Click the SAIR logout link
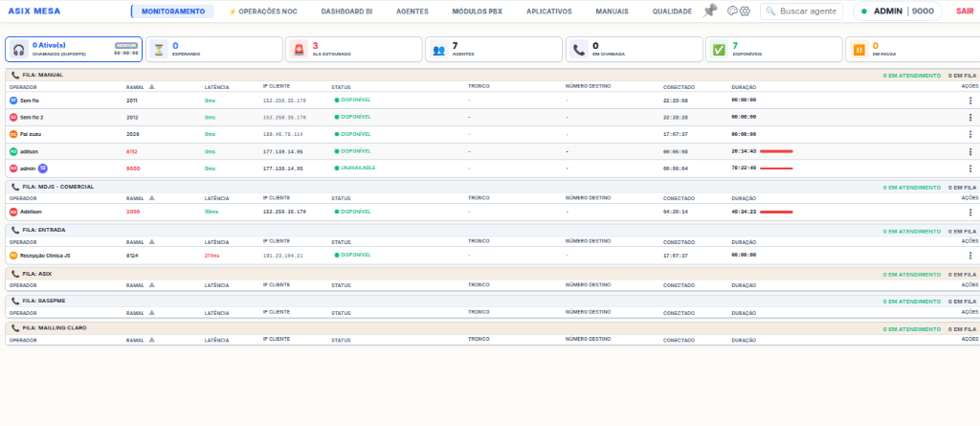The height and width of the screenshot is (426, 980). click(965, 11)
